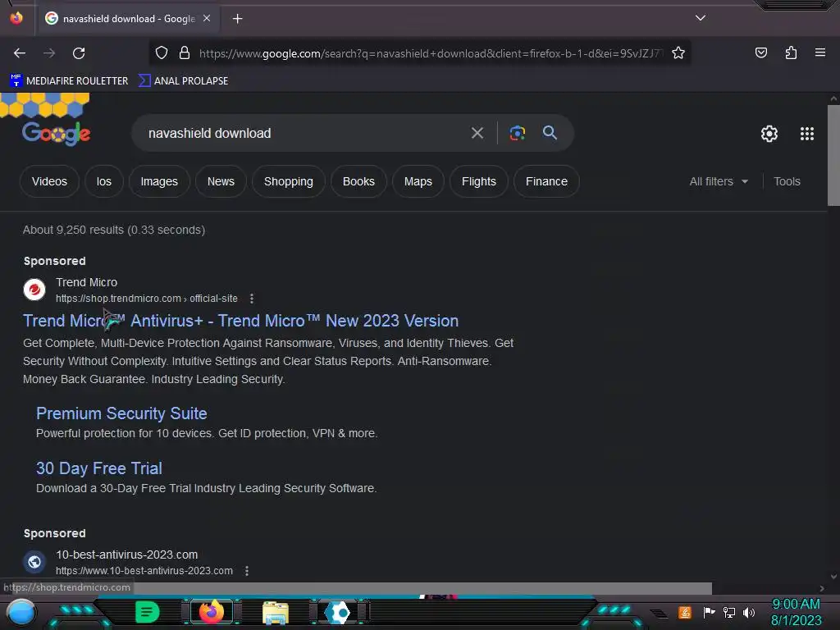Open the 10-best-antivirus-2023.com URL link
Screen dimensions: 840x630
[144, 571]
